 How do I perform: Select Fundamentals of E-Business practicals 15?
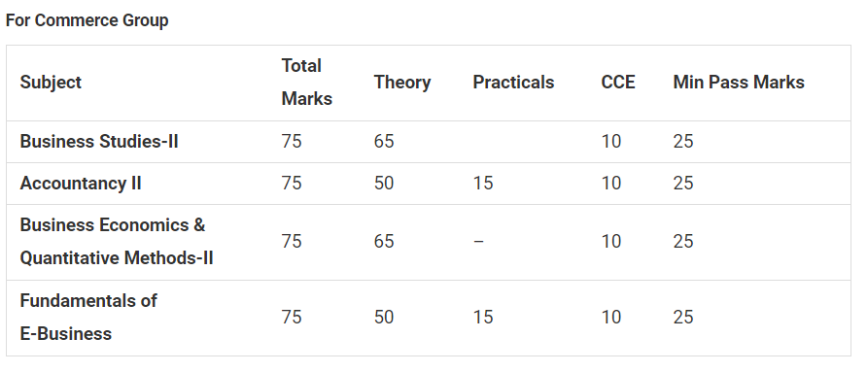pyautogui.click(x=483, y=318)
